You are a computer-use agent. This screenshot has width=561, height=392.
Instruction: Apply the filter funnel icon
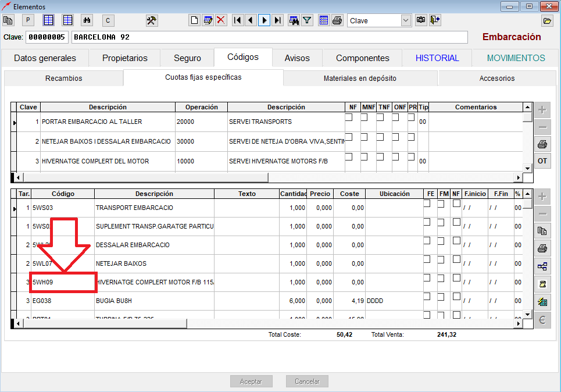(308, 20)
